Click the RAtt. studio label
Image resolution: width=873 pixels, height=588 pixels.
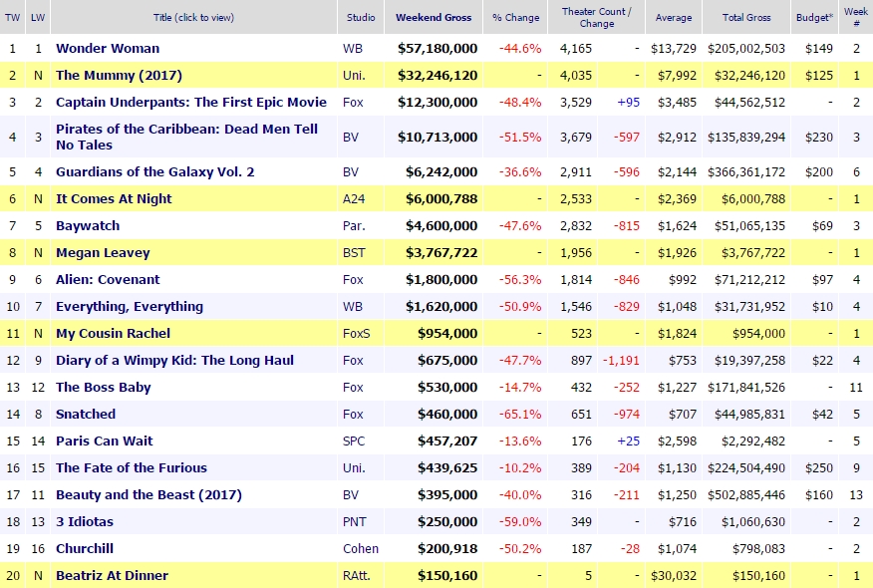(x=356, y=576)
